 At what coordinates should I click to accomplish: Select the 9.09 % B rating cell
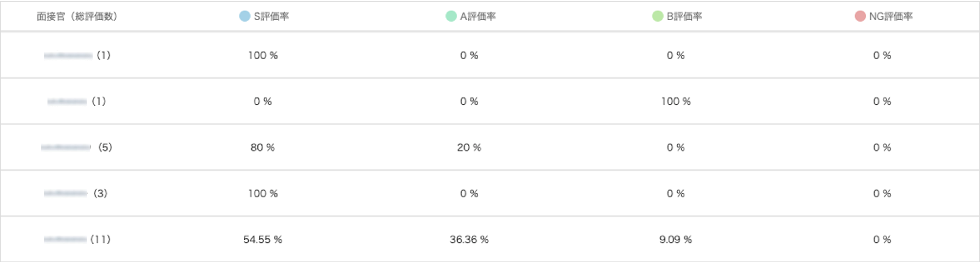676,240
